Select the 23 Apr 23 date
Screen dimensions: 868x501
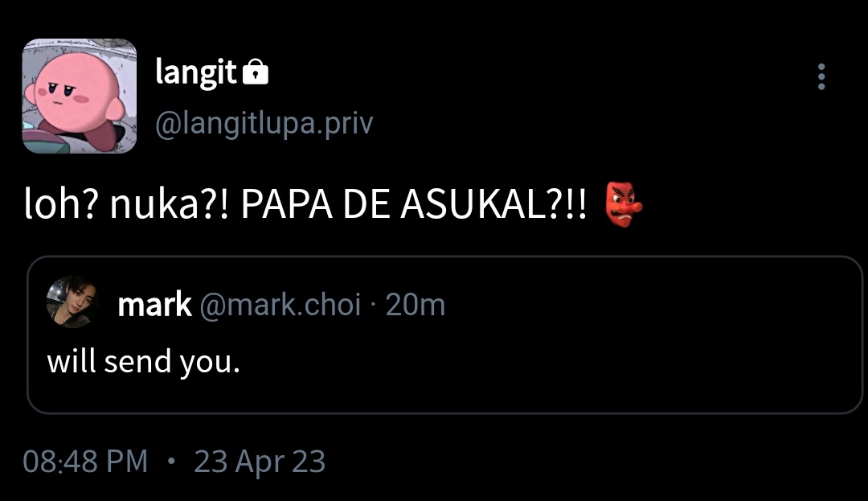pyautogui.click(x=260, y=462)
